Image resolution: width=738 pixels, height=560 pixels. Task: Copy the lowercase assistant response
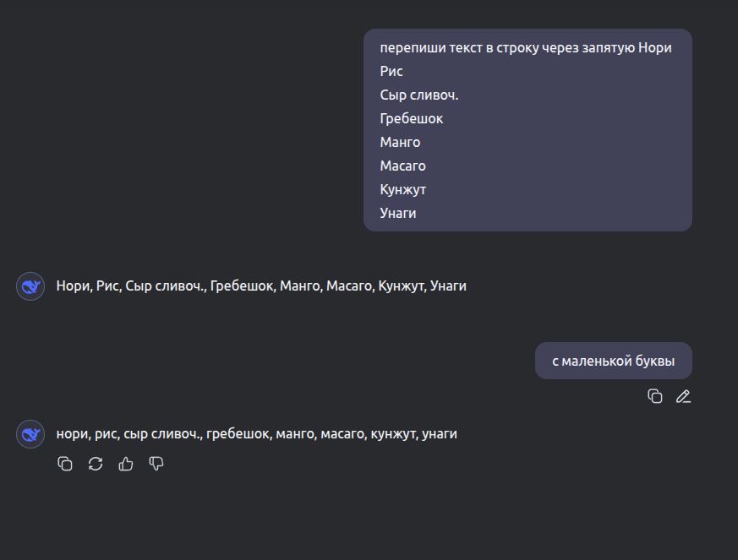(65, 464)
